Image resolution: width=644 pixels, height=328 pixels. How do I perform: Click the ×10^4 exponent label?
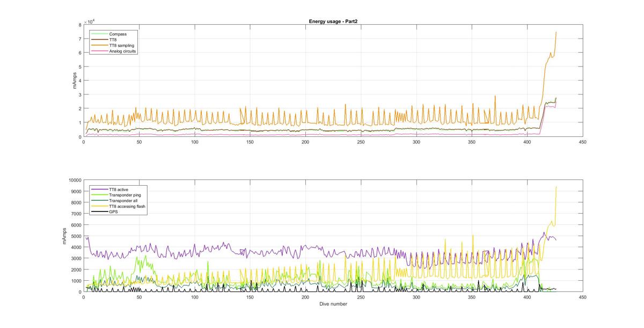(x=91, y=21)
